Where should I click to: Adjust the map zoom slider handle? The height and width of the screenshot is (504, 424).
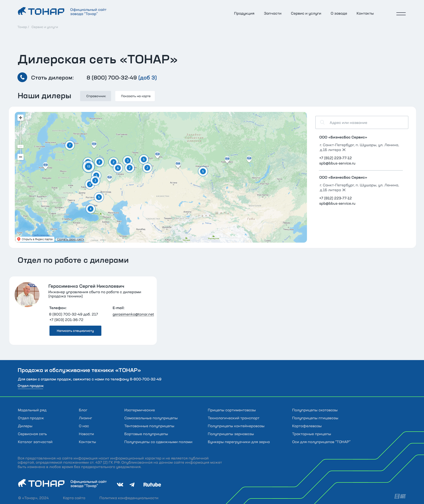coord(21,147)
